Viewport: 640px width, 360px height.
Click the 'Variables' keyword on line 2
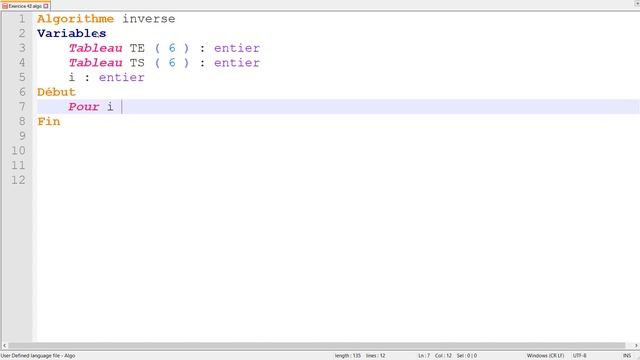tap(72, 33)
